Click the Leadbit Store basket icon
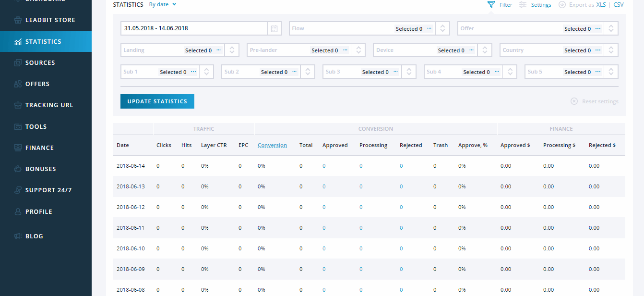Image resolution: width=644 pixels, height=296 pixels. [18, 21]
